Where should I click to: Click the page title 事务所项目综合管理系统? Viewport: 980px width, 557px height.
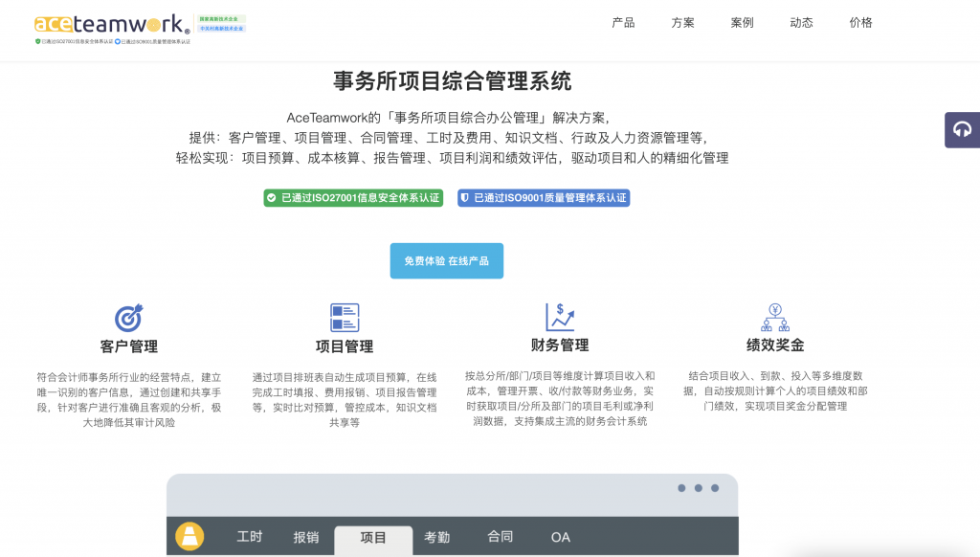click(452, 81)
